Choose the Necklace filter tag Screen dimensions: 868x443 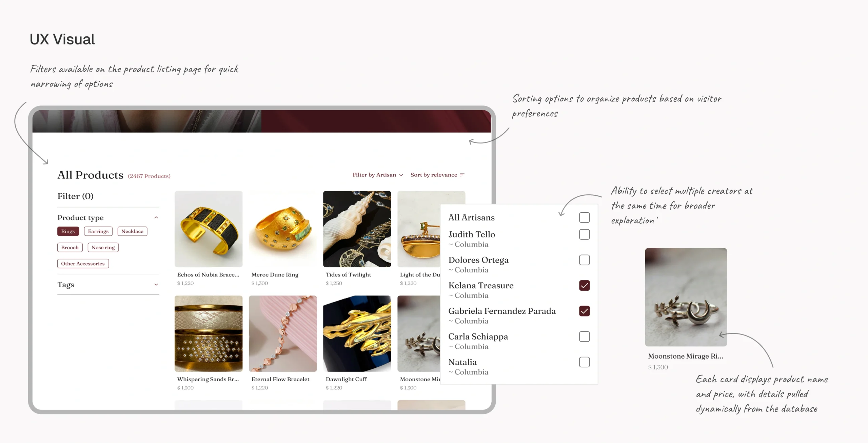(x=132, y=231)
